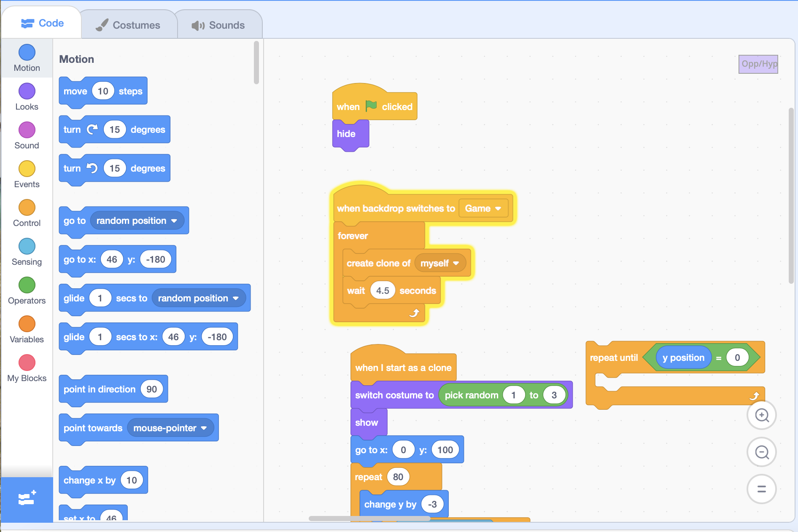798x532 pixels.
Task: Open the Control blocks category
Action: (27, 213)
